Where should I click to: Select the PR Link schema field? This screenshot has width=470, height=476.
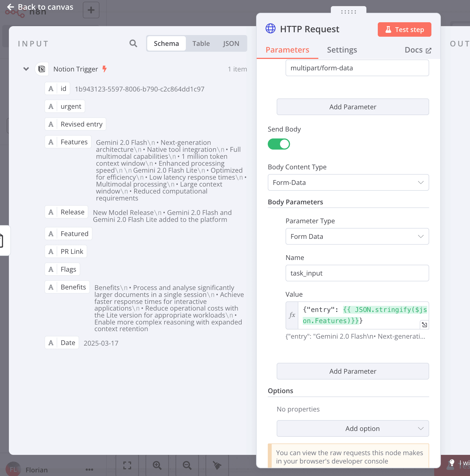coord(66,252)
